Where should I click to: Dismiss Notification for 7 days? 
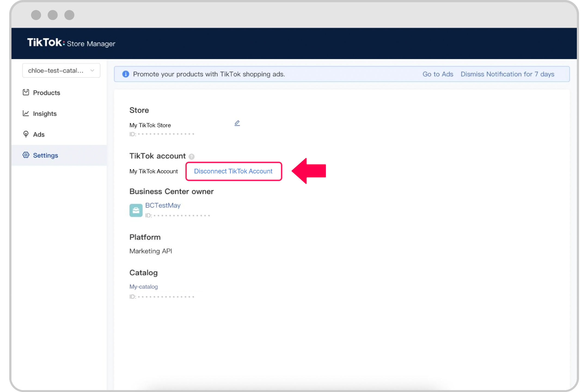(x=507, y=74)
